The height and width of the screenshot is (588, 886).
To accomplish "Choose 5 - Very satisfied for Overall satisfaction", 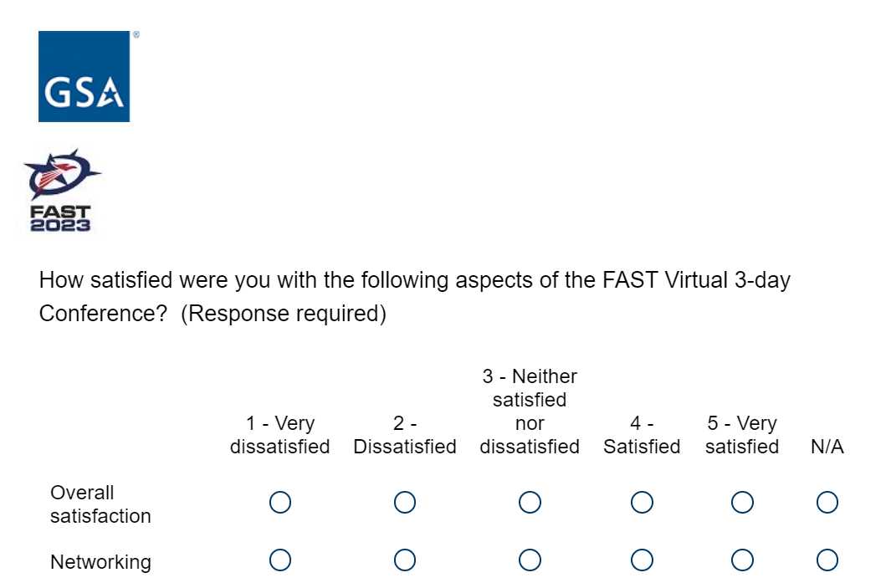I will click(x=742, y=503).
